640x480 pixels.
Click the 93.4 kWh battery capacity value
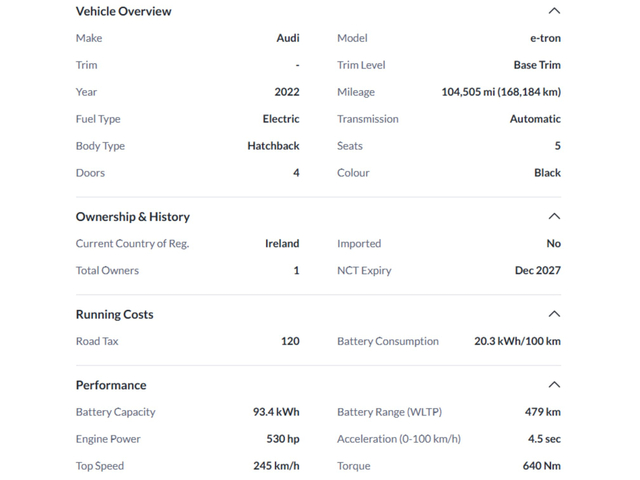(276, 412)
